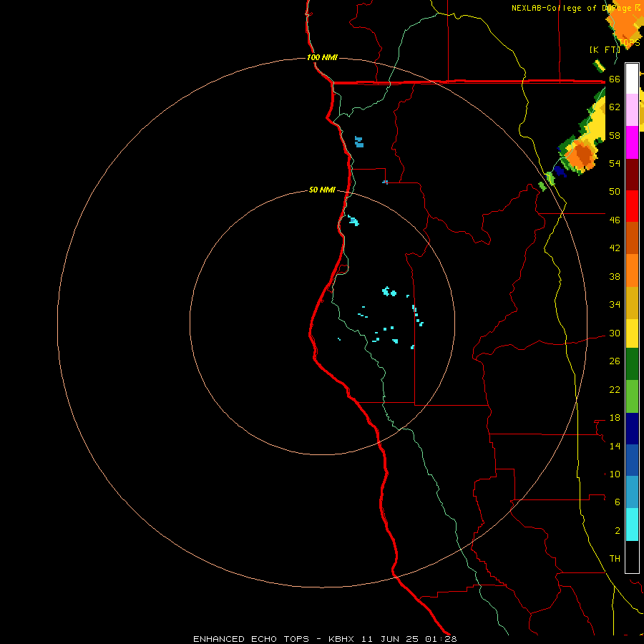The image size is (644, 644).
Task: Click the black TH threshold legend band
Action: coord(632,557)
